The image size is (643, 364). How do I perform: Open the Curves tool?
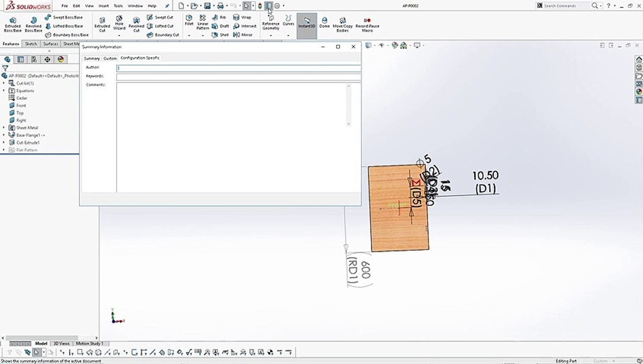point(288,20)
